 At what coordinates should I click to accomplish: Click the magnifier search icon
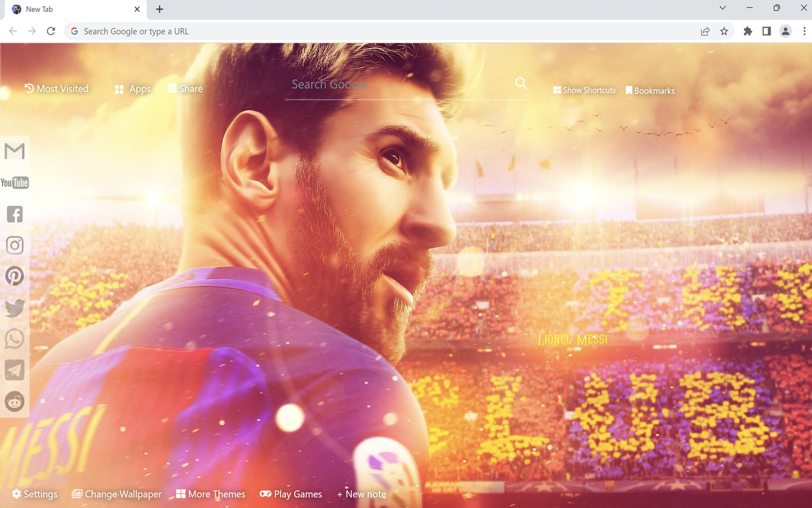[x=521, y=83]
